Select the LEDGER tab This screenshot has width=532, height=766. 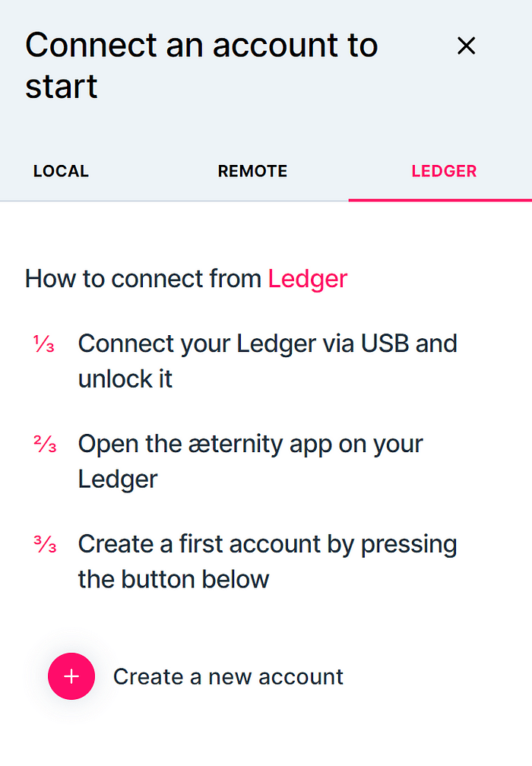444,171
